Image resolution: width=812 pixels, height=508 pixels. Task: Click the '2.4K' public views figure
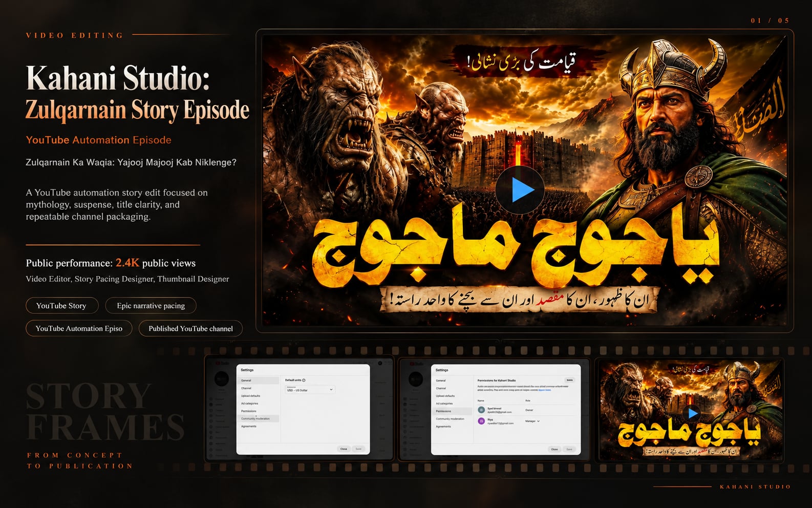127,263
